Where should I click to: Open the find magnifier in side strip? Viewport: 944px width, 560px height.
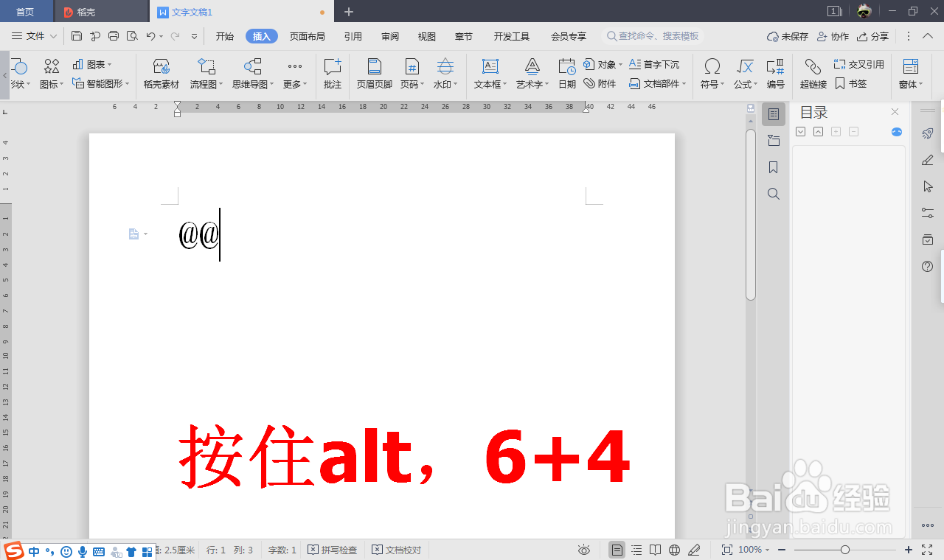(774, 194)
